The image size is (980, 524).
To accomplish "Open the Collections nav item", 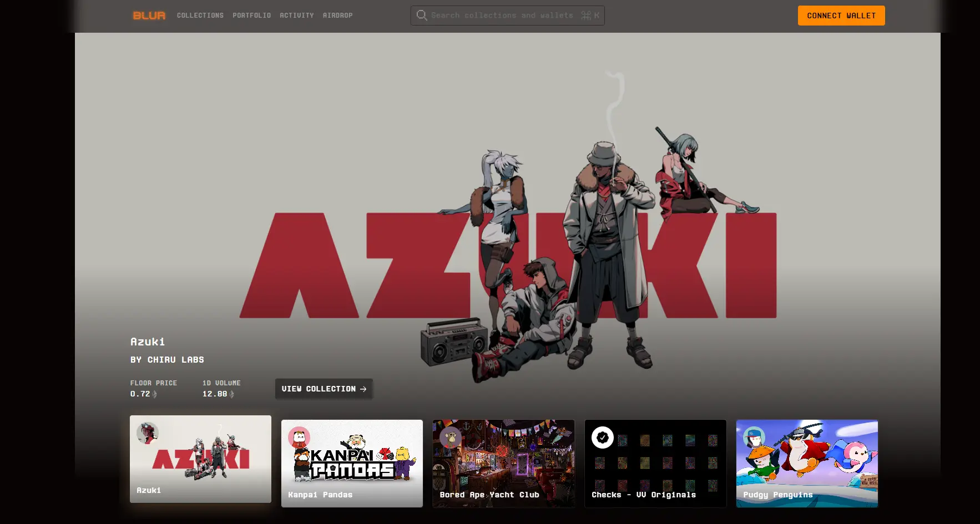I will [x=200, y=16].
